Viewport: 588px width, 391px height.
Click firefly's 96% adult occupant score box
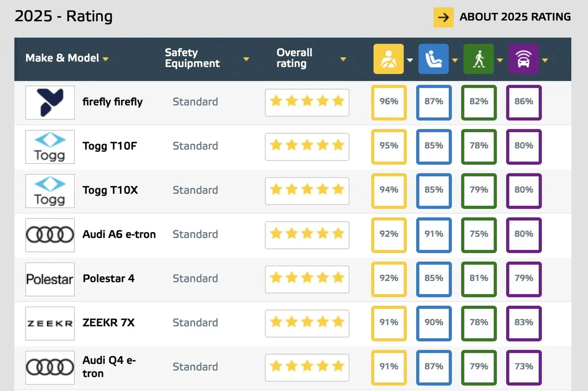pos(389,102)
